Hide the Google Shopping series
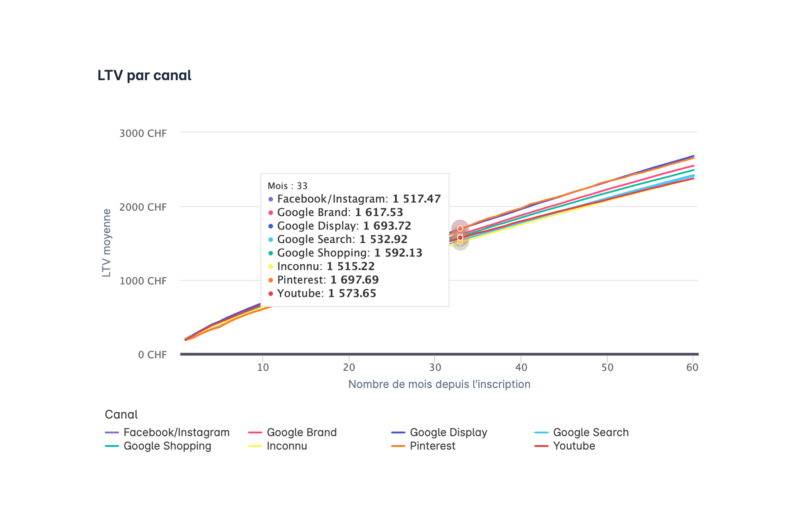This screenshot has width=798, height=532. (158, 446)
